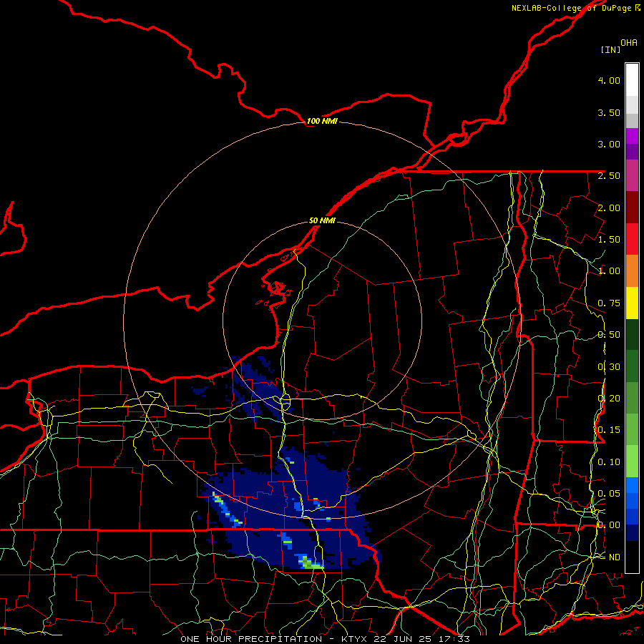Select the dark red swatch near 2.00
The image size is (644, 644).
(632, 208)
